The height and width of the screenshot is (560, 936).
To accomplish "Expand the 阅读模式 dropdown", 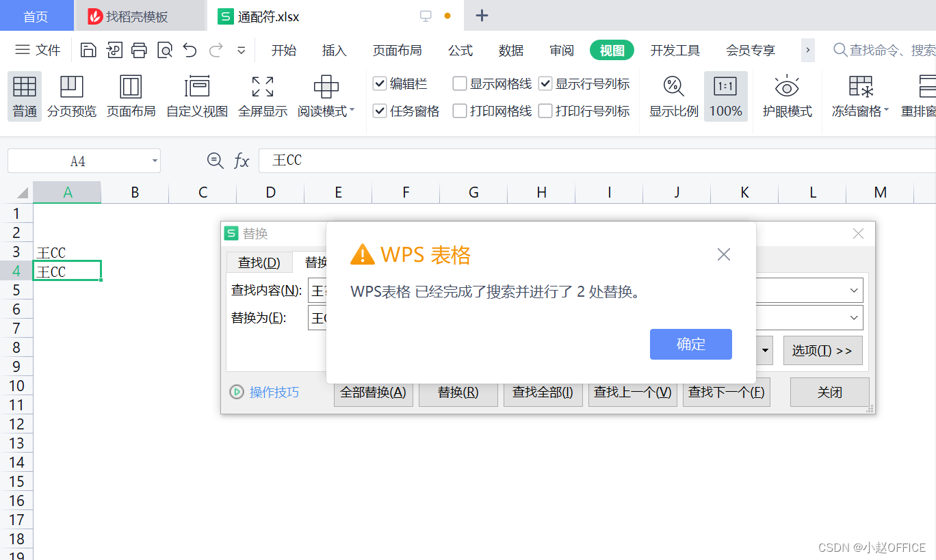I will 352,110.
